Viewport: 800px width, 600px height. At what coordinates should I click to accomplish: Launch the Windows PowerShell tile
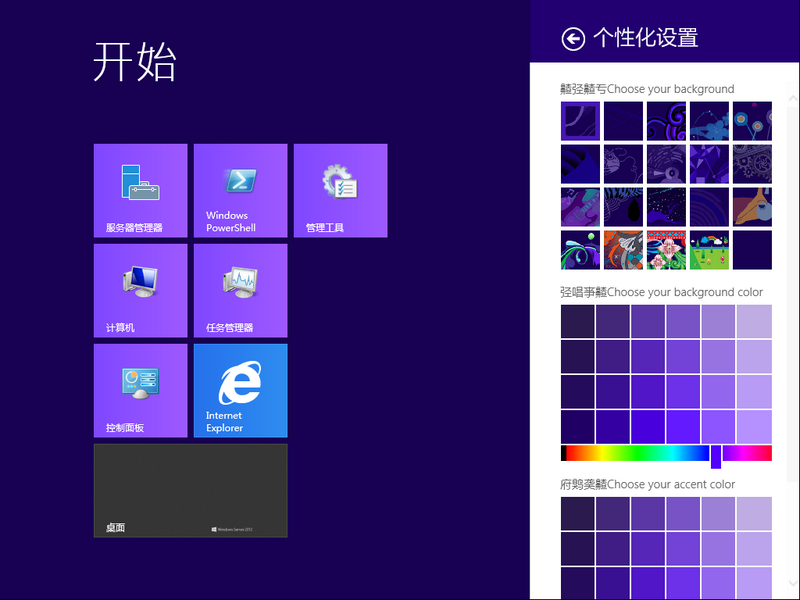click(x=240, y=190)
